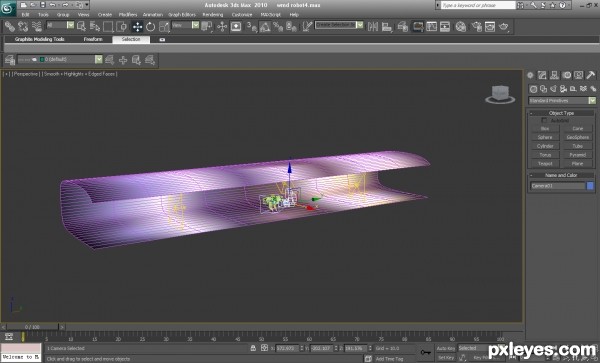Open Select by Name dialog icon
This screenshot has width=600, height=363.
click(95, 26)
